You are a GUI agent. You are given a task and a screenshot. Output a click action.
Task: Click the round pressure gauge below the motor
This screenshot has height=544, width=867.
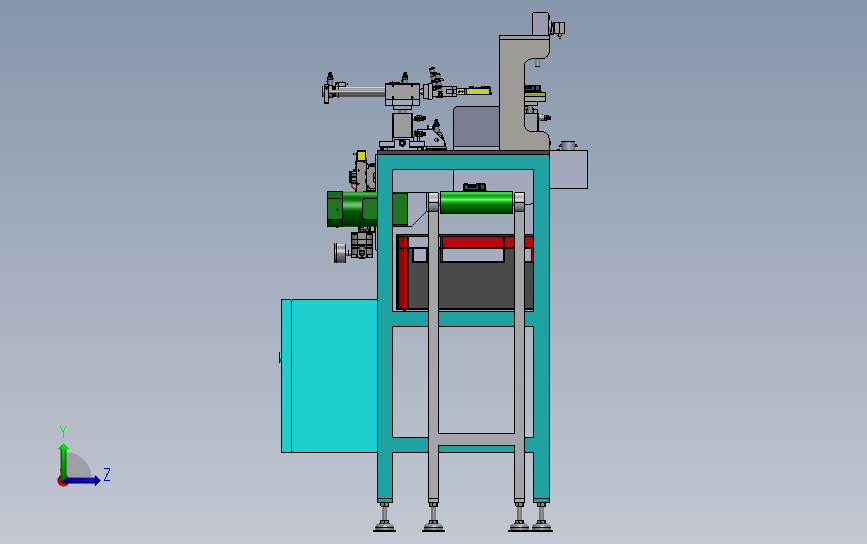coord(340,253)
